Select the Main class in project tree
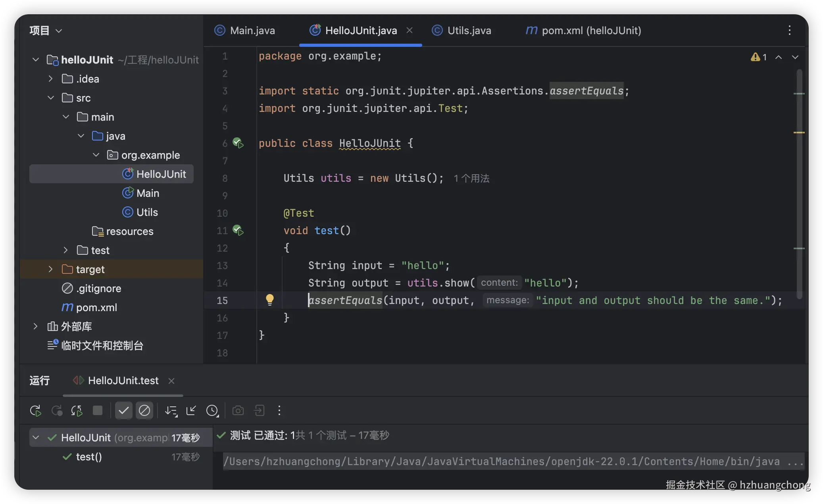The image size is (823, 504). tap(148, 193)
